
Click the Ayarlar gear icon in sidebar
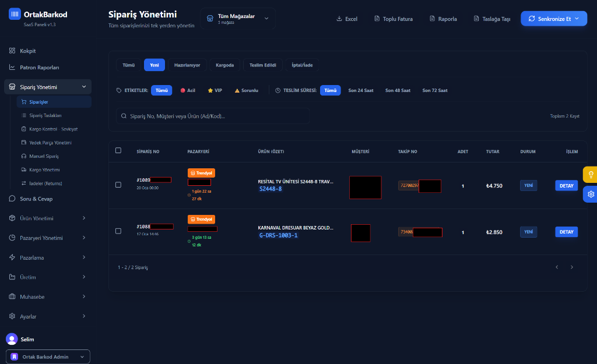[12, 316]
